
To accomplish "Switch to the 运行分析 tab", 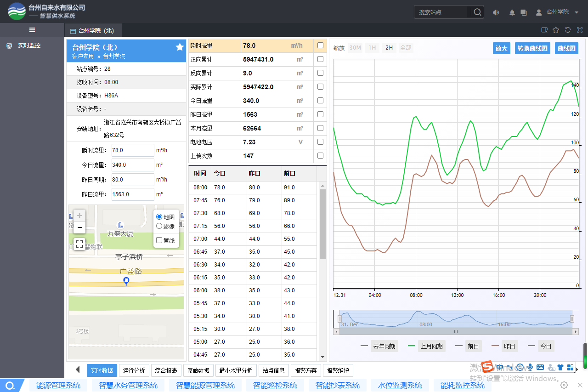I will coord(134,370).
